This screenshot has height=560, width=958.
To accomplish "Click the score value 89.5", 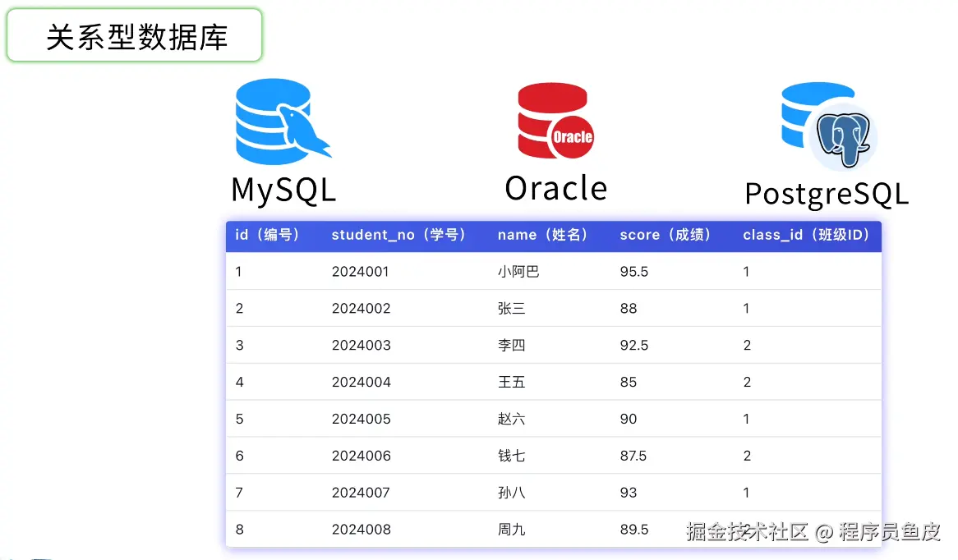I will (634, 530).
